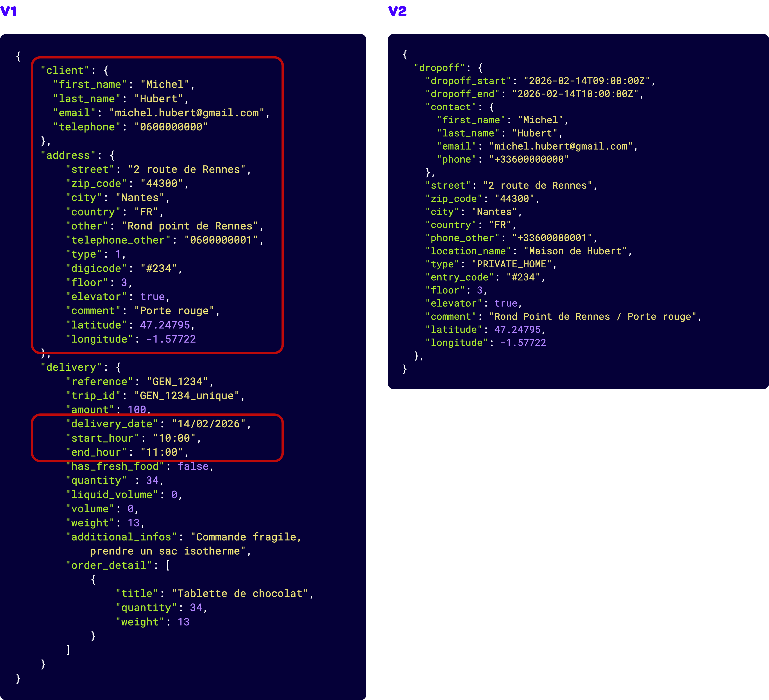Viewport: 769px width, 700px height.
Task: Click V2 zip_code value "44300"
Action: click(515, 199)
